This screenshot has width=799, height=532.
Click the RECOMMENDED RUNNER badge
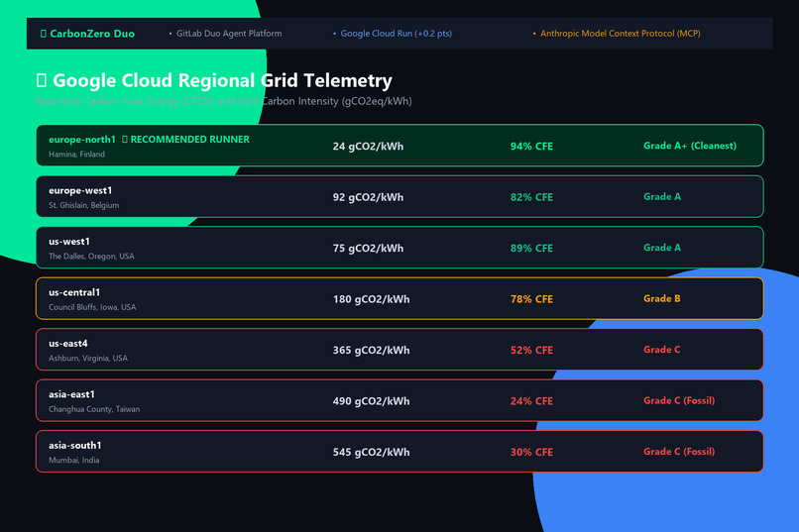point(185,140)
